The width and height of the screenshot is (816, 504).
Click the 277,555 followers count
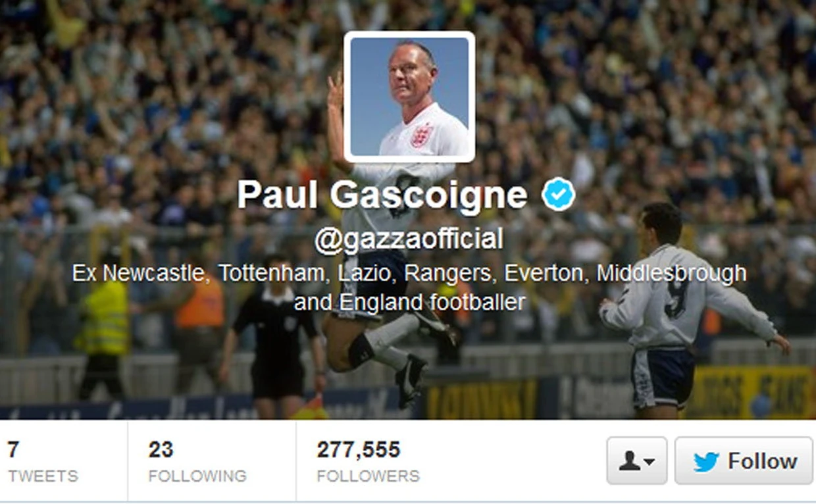point(359,450)
